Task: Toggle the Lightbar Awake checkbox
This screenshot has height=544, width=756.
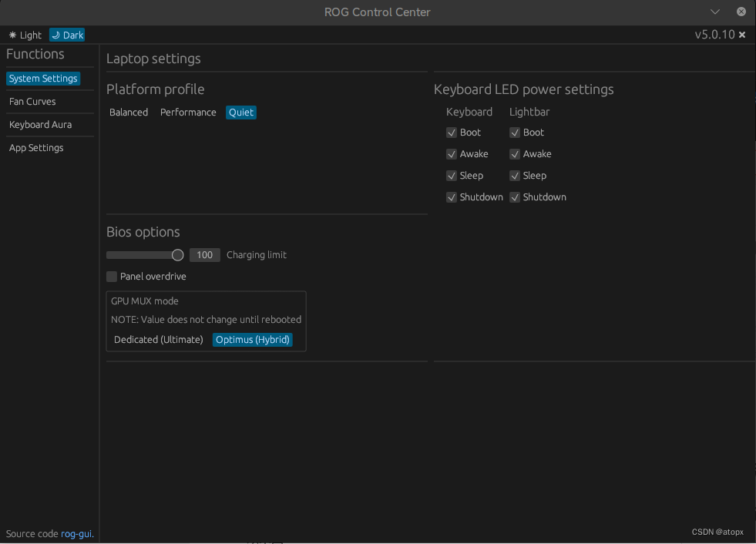Action: pos(515,154)
